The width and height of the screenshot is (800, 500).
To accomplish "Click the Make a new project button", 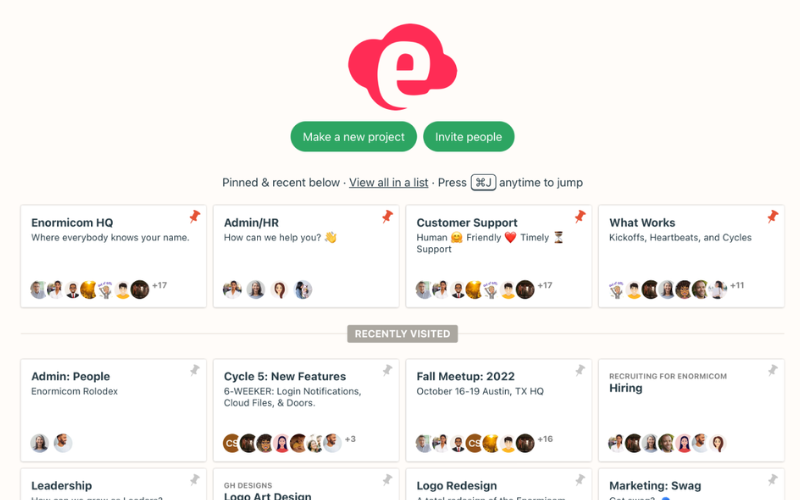I will pos(354,137).
